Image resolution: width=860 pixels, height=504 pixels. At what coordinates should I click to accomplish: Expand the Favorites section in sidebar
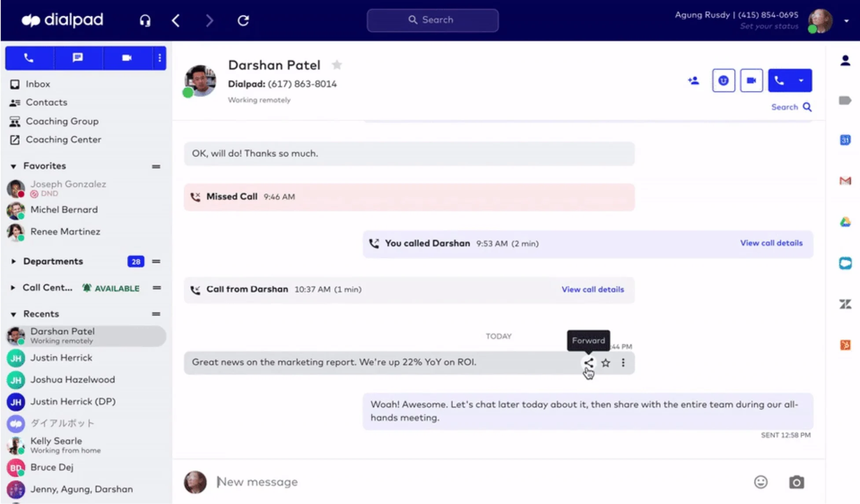[x=13, y=166]
